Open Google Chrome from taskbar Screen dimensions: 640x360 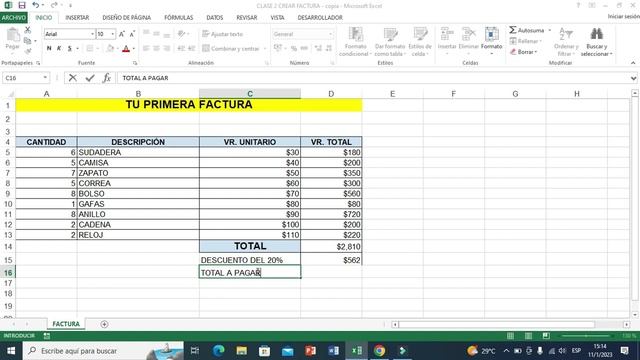(x=380, y=351)
